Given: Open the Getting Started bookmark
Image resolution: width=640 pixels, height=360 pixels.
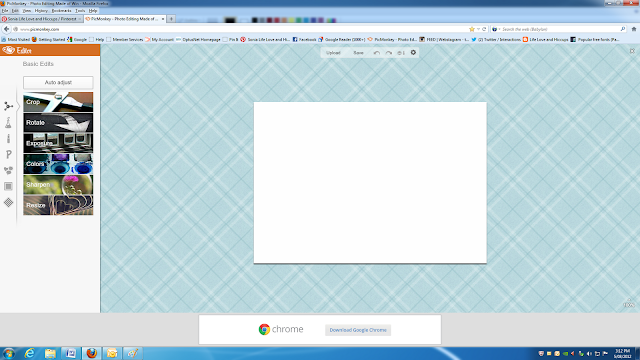Looking at the screenshot, I should click(49, 40).
